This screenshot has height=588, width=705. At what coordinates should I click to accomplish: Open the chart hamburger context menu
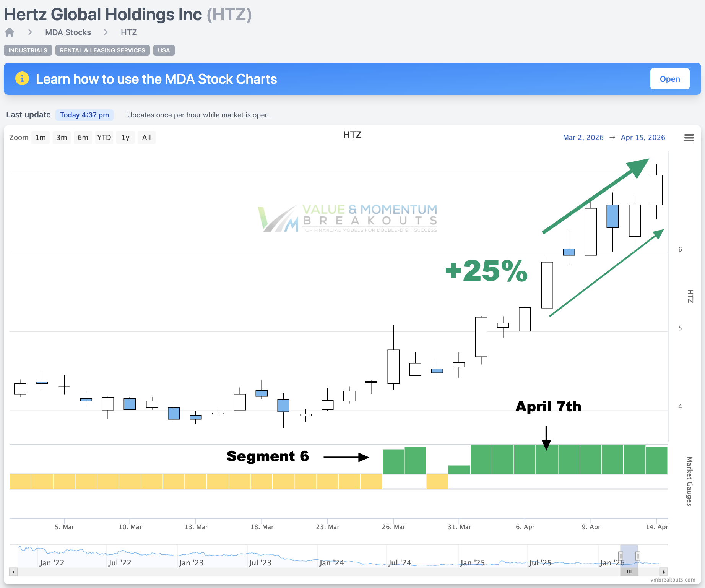tap(689, 138)
